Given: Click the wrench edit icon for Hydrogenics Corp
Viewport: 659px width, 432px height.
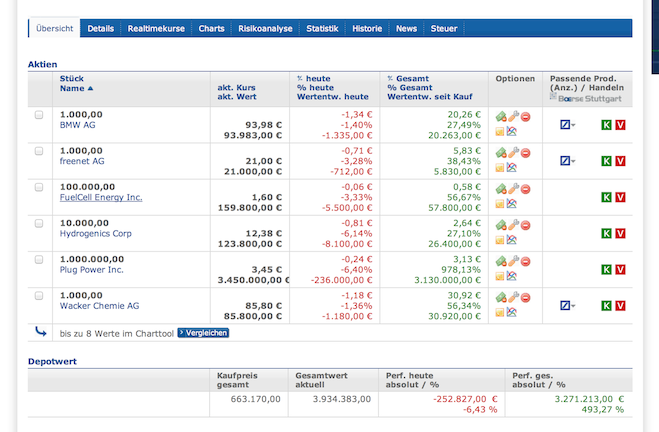Looking at the screenshot, I should coord(513,225).
